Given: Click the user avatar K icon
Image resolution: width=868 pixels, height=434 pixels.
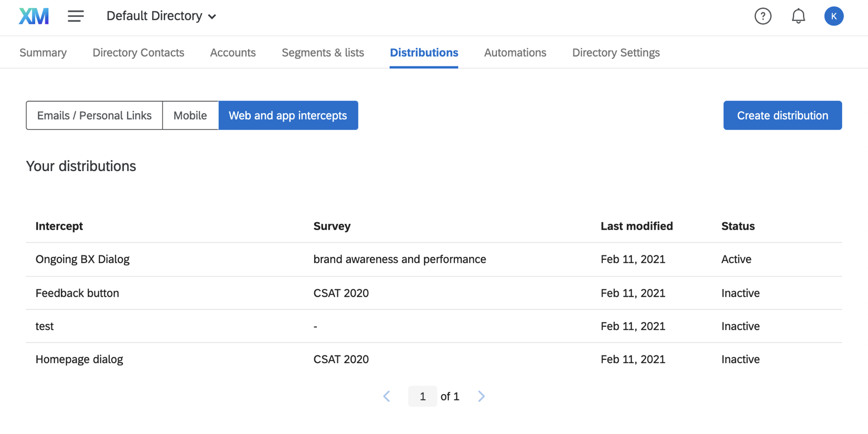Looking at the screenshot, I should (833, 16).
